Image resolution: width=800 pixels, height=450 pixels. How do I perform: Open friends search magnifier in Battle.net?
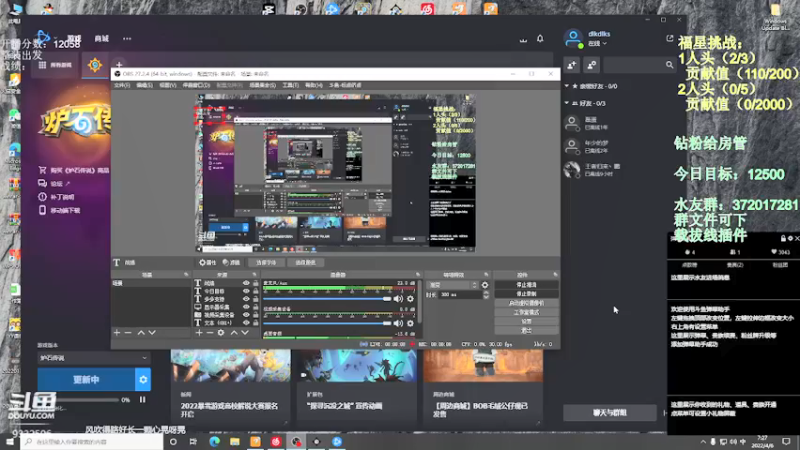point(669,65)
